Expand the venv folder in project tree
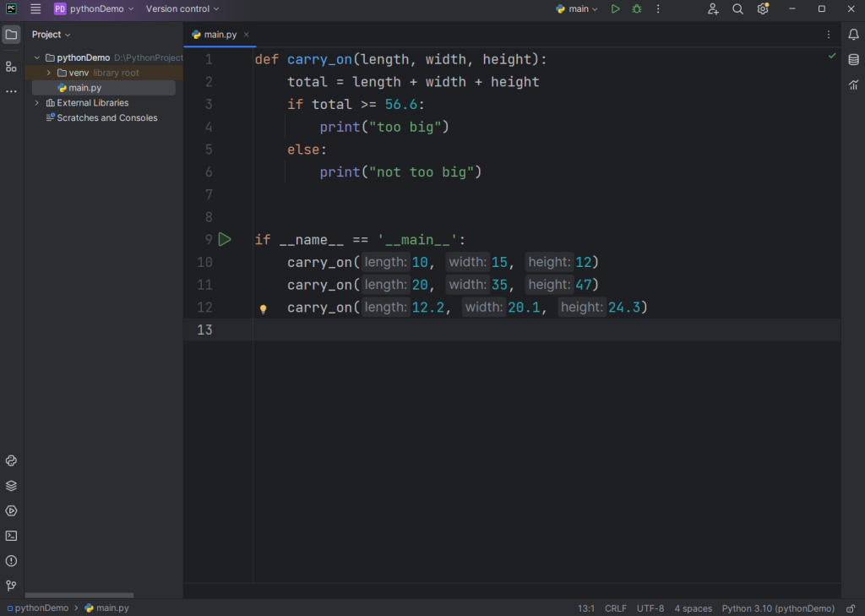The image size is (865, 616). (x=49, y=74)
